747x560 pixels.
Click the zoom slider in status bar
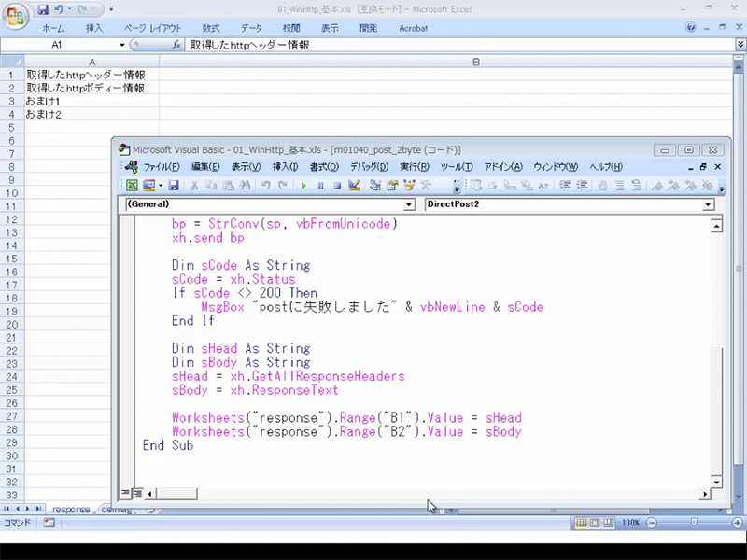(x=694, y=524)
